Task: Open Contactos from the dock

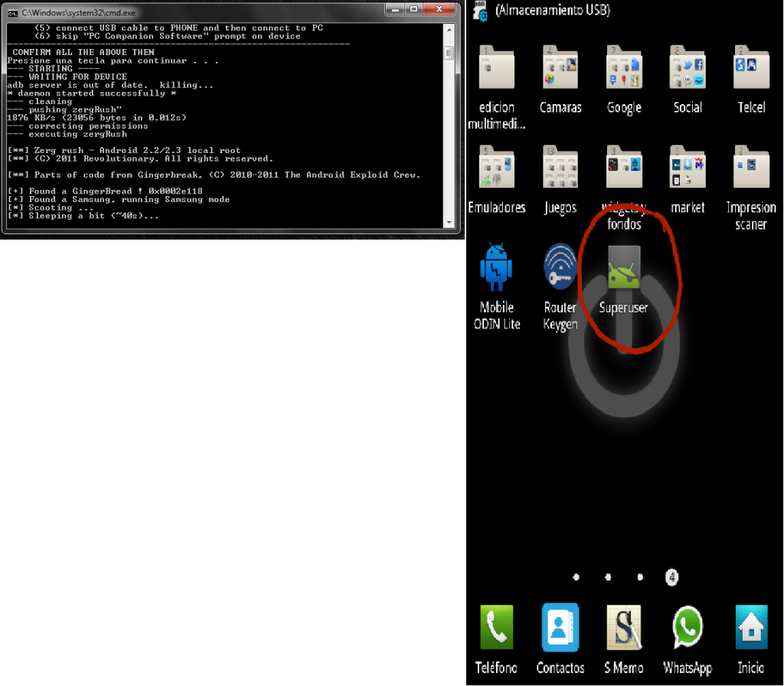Action: coord(560,629)
